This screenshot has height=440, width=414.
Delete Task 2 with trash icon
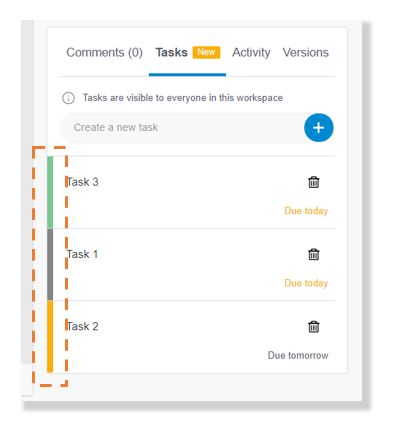(313, 326)
